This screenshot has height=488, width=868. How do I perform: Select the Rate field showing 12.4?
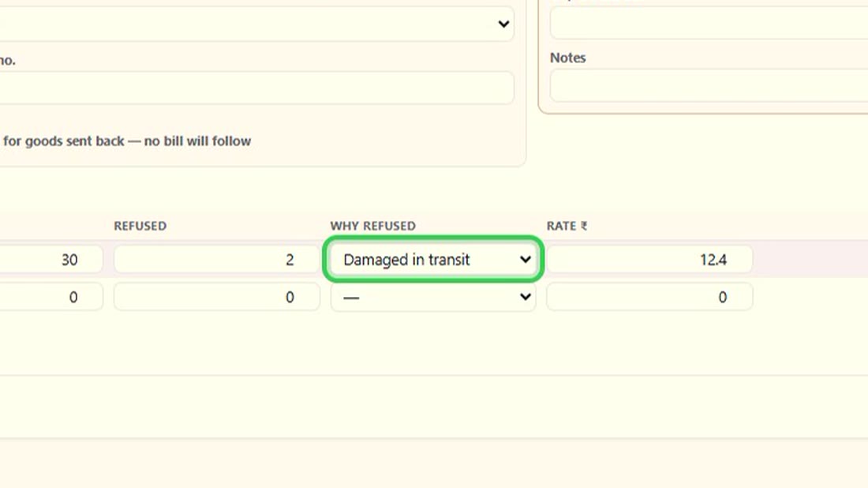coord(649,259)
